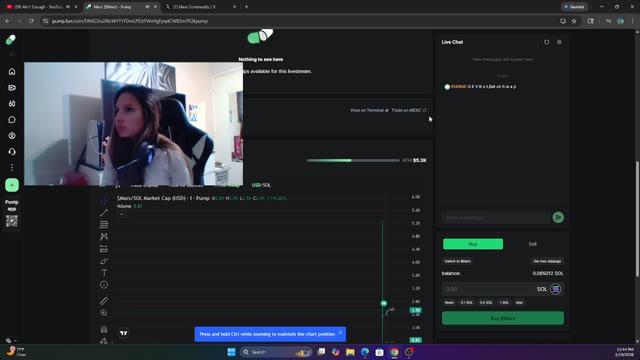Toggle the USD/SOL chart currency switch
Viewport: 640px width, 360px height.
(x=261, y=185)
